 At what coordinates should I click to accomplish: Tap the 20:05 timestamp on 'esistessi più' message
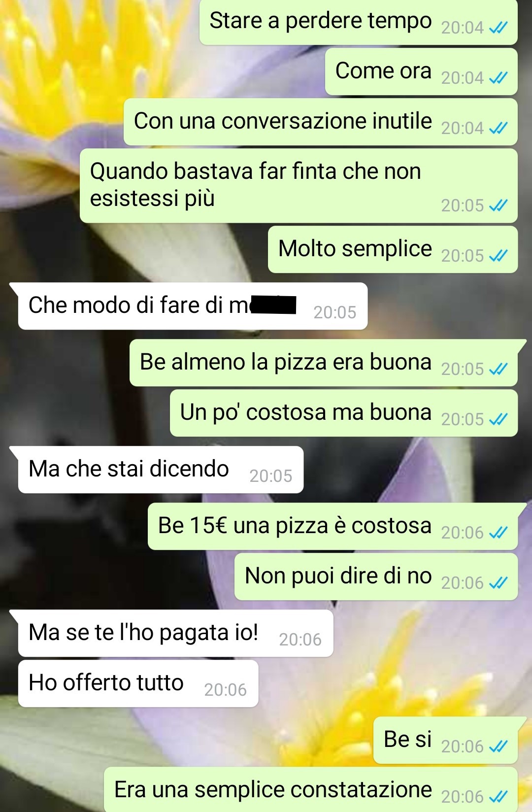point(462,205)
